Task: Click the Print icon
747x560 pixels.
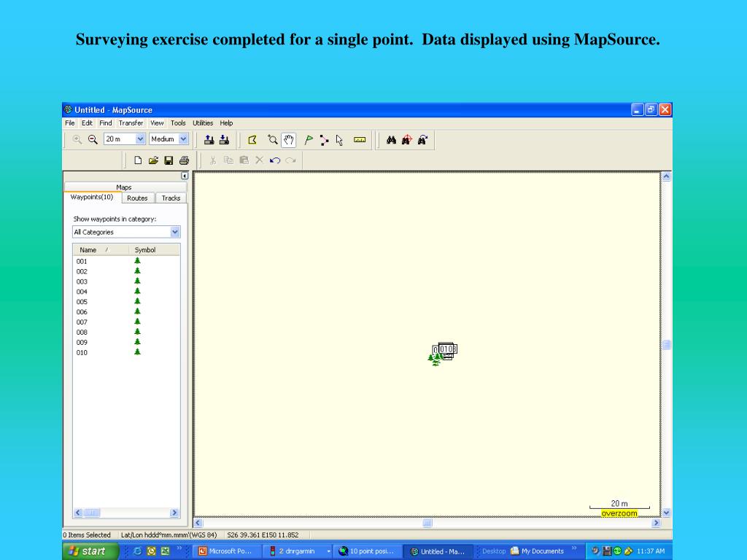Action: 184,160
